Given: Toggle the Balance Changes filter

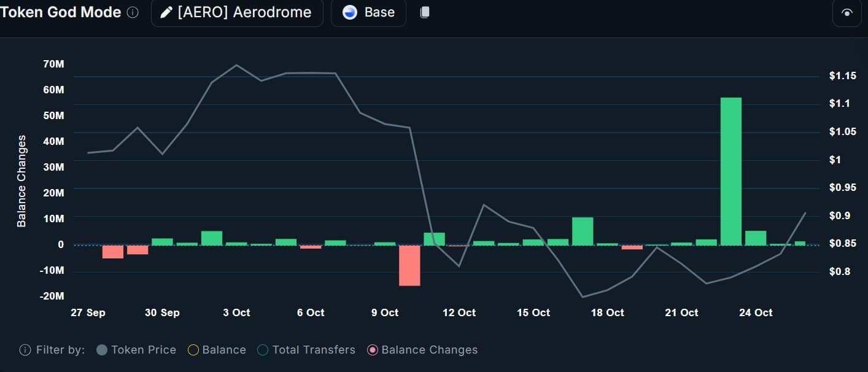Looking at the screenshot, I should tap(422, 350).
